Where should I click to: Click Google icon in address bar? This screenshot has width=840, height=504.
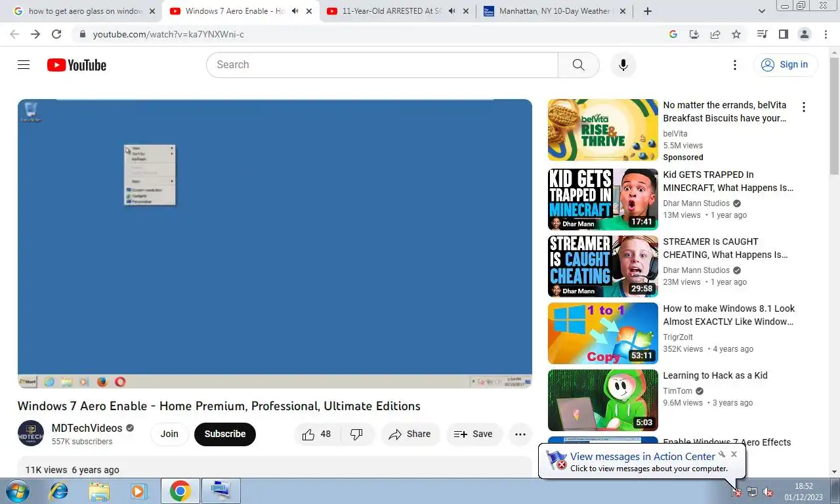click(x=673, y=34)
